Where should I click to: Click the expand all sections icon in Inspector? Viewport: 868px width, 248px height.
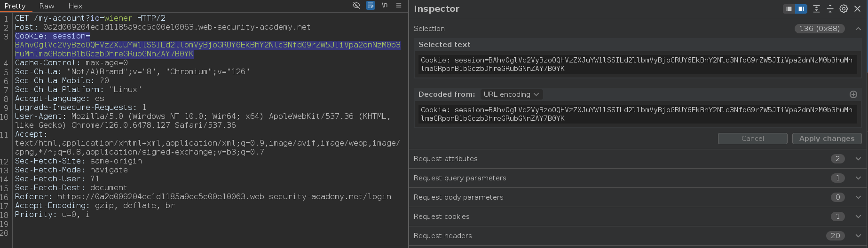[817, 9]
